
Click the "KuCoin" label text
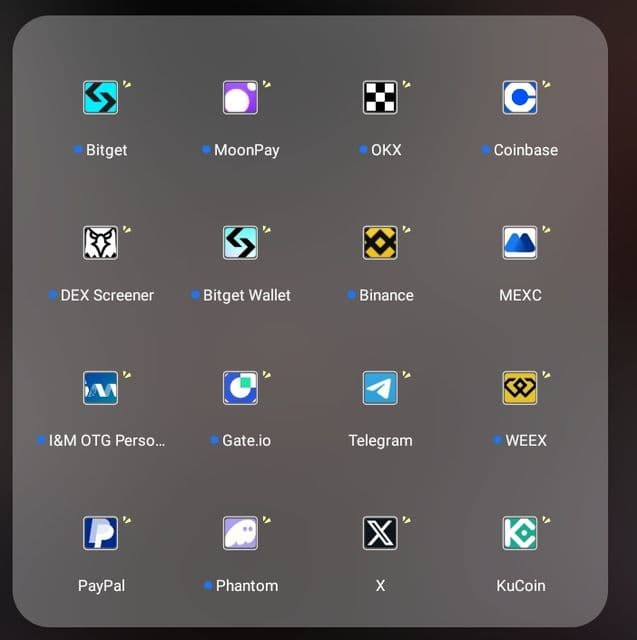[x=521, y=586]
